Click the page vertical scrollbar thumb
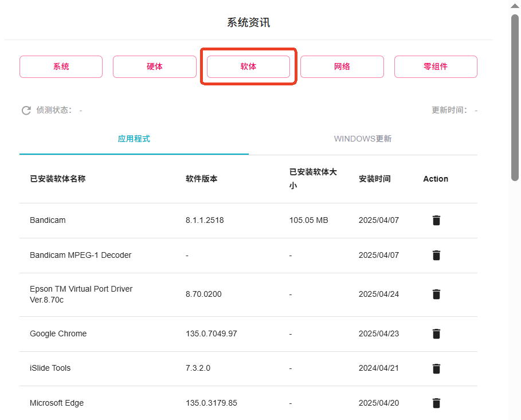This screenshot has width=521, height=420. pos(515,97)
